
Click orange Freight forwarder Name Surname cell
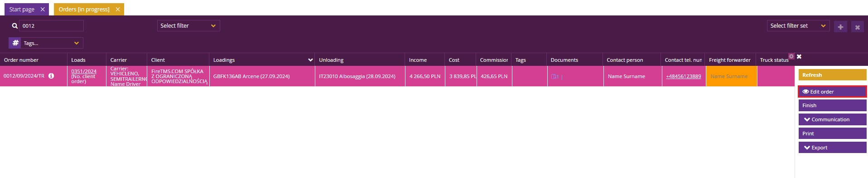pos(731,76)
